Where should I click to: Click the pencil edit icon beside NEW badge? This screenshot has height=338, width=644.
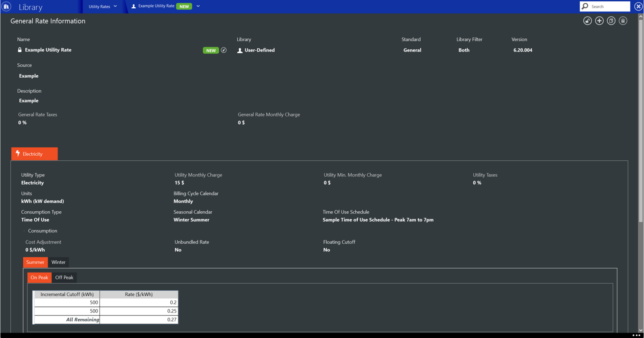pyautogui.click(x=224, y=50)
